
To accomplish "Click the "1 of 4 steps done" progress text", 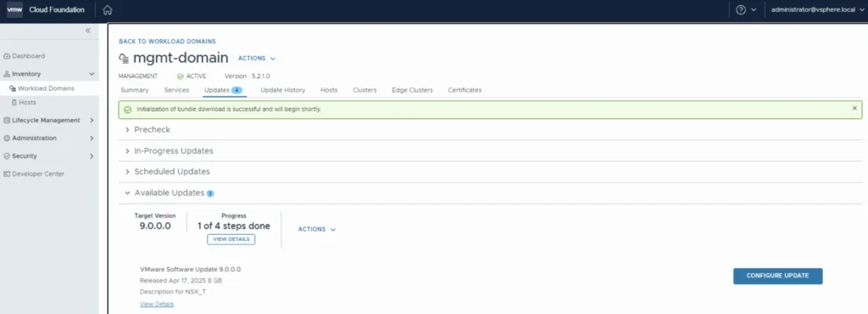I will click(234, 226).
